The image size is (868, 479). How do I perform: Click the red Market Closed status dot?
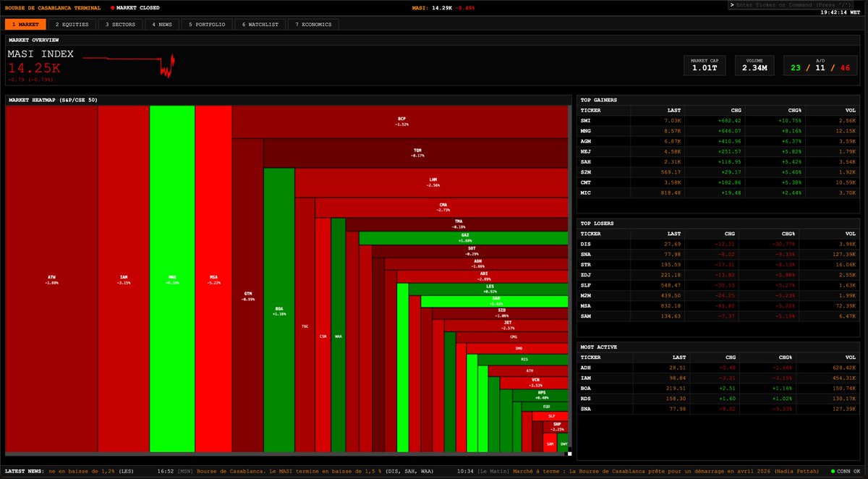point(112,7)
